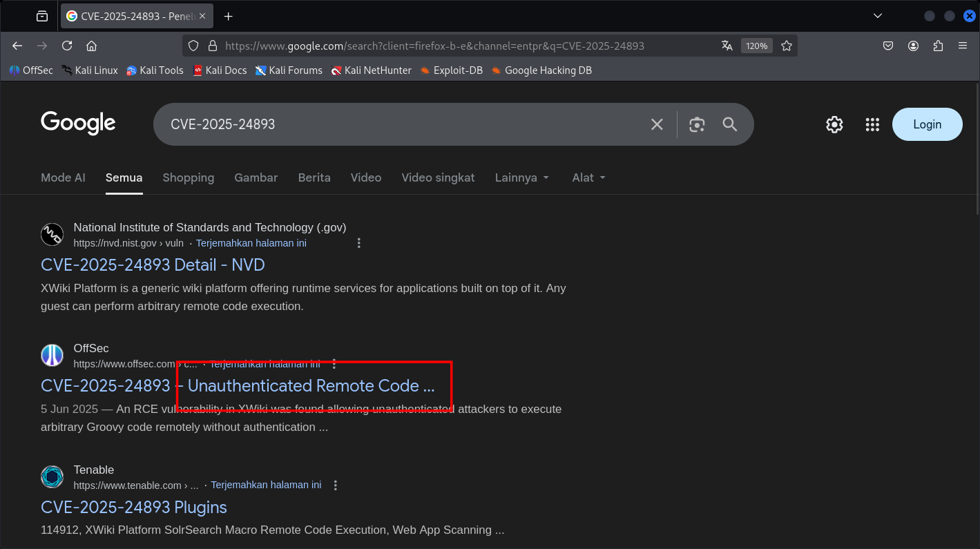Switch to Video results tab

[366, 177]
